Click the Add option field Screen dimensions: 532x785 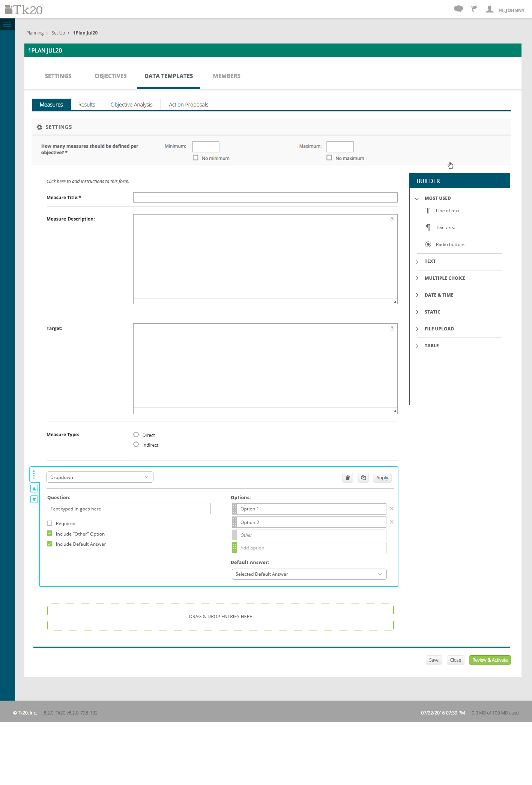pos(311,548)
